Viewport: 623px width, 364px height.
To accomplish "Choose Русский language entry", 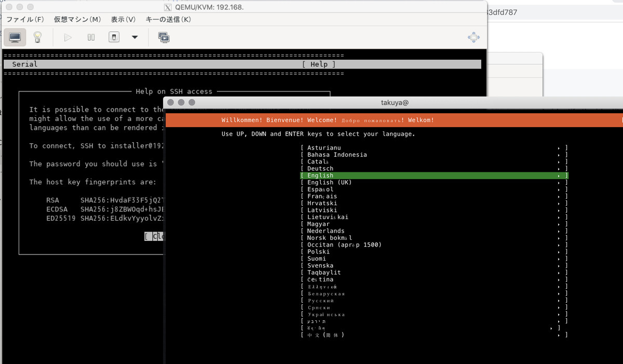I will click(434, 301).
